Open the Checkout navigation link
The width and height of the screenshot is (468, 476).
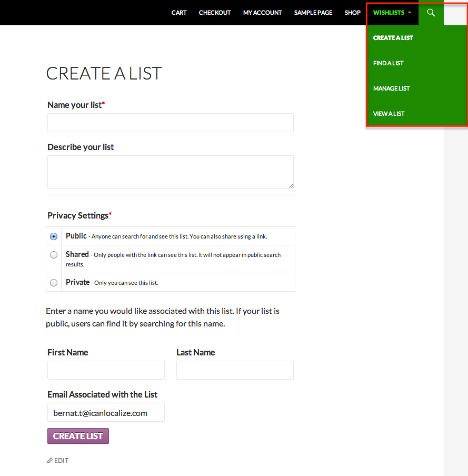(215, 13)
